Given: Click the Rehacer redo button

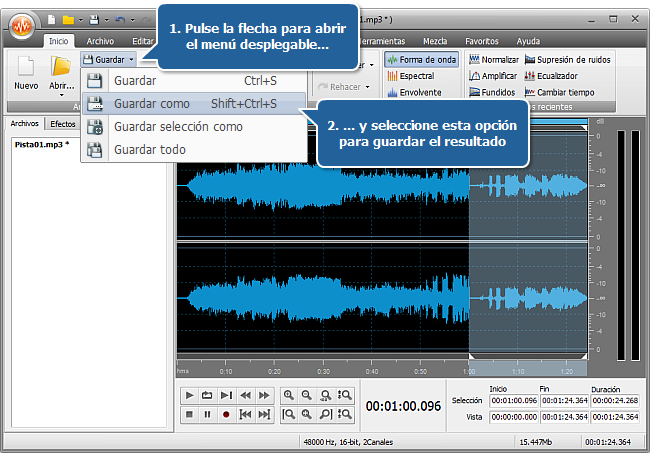Looking at the screenshot, I should [340, 87].
